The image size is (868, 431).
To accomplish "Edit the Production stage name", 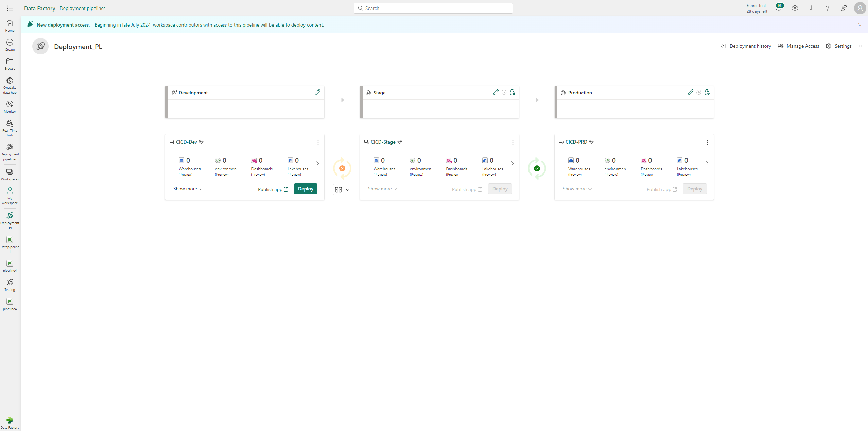I will tap(691, 92).
